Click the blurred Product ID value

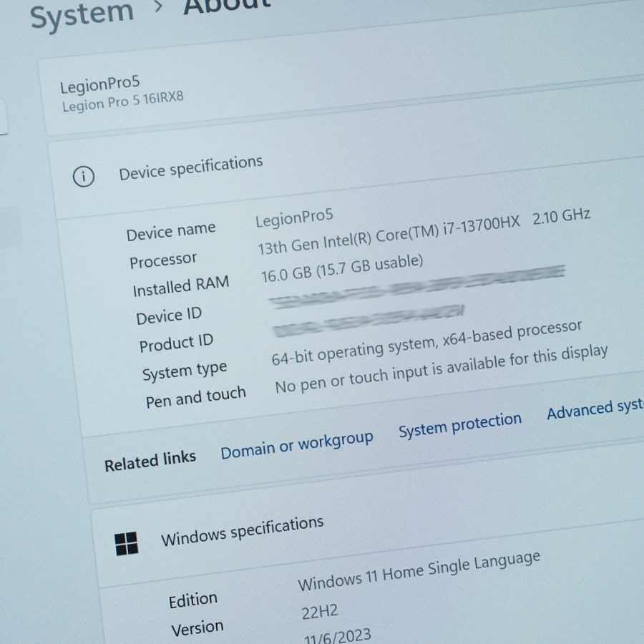369,321
